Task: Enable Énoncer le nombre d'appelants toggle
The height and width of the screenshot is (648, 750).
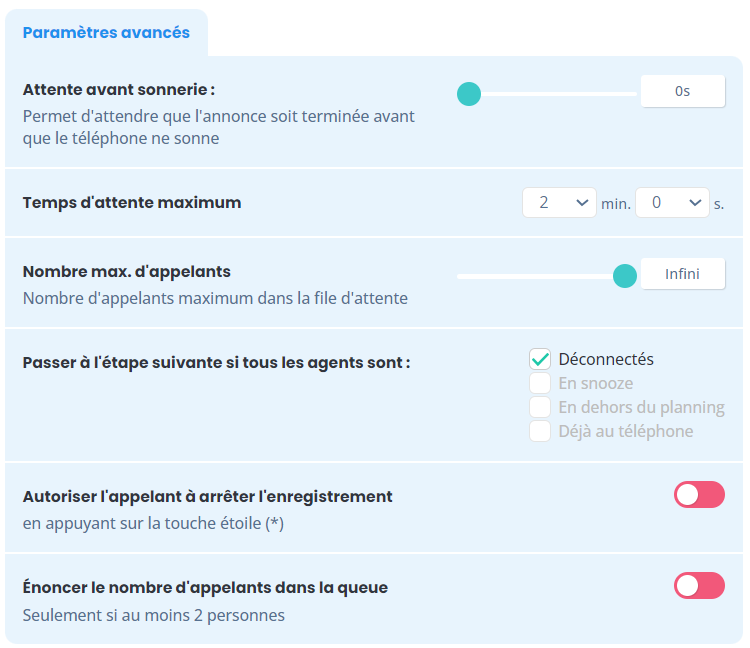Action: pos(699,585)
